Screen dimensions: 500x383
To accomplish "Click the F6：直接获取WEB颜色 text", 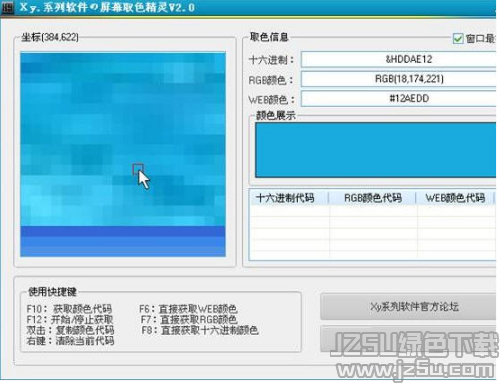I will 188,309.
